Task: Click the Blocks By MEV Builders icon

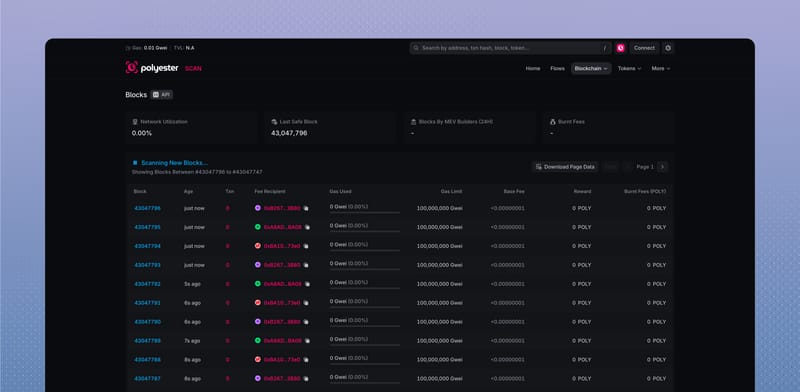Action: tap(414, 122)
